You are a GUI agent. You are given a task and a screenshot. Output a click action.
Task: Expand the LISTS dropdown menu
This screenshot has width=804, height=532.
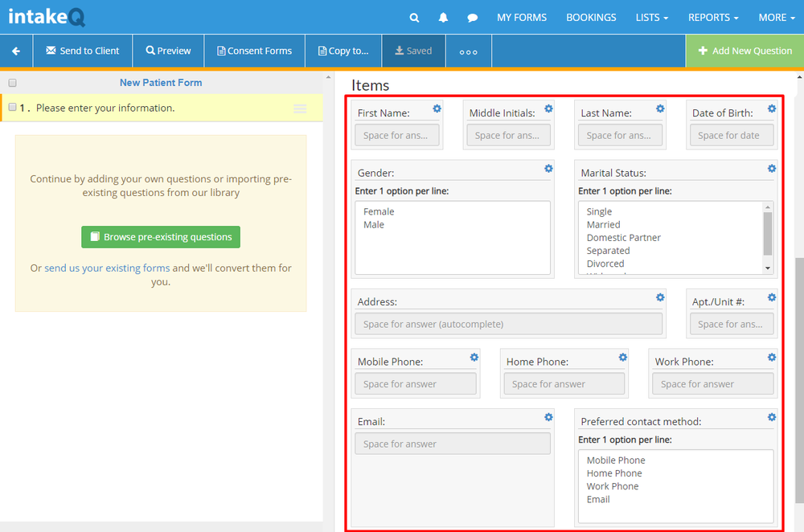tap(652, 18)
